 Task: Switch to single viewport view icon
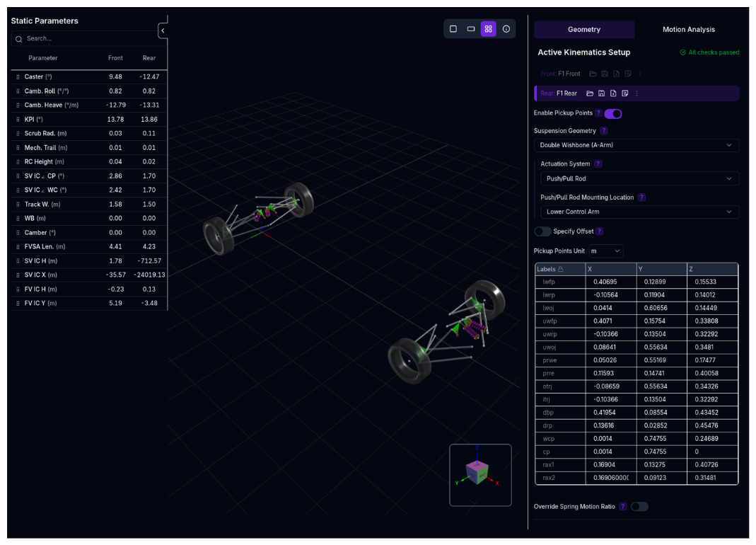(x=453, y=29)
